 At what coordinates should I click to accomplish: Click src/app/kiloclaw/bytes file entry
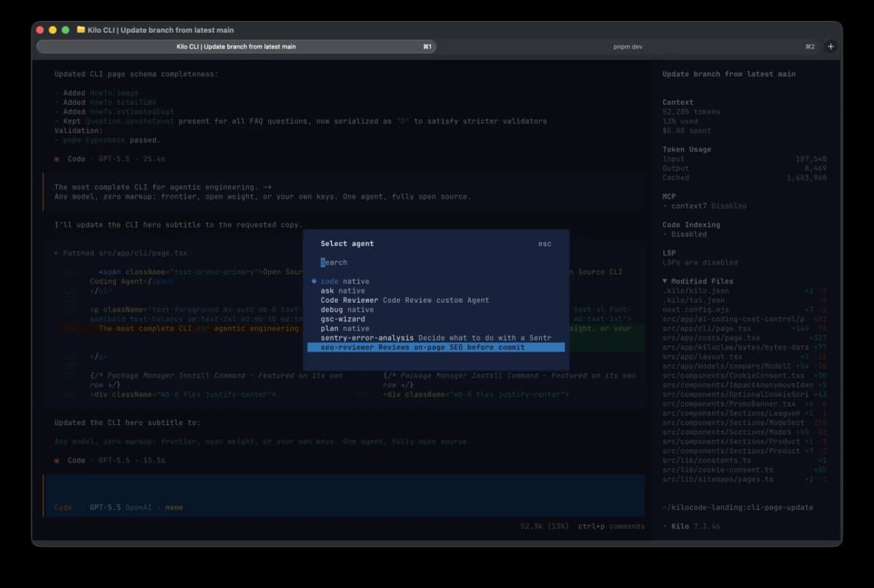click(744, 347)
